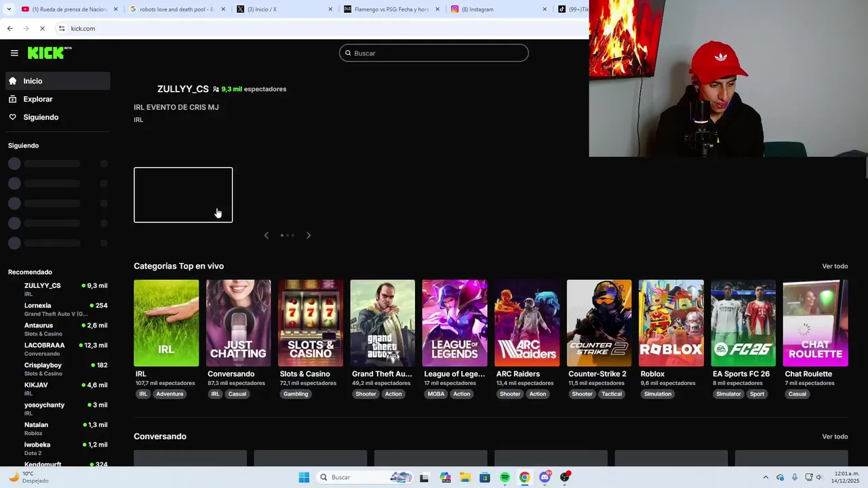This screenshot has height=488, width=868.
Task: Click the ZULLYY_CS featured streamer name
Action: click(x=183, y=89)
